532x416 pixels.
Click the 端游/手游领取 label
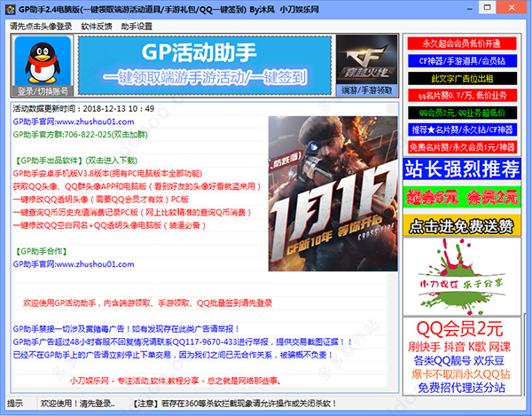(366, 90)
